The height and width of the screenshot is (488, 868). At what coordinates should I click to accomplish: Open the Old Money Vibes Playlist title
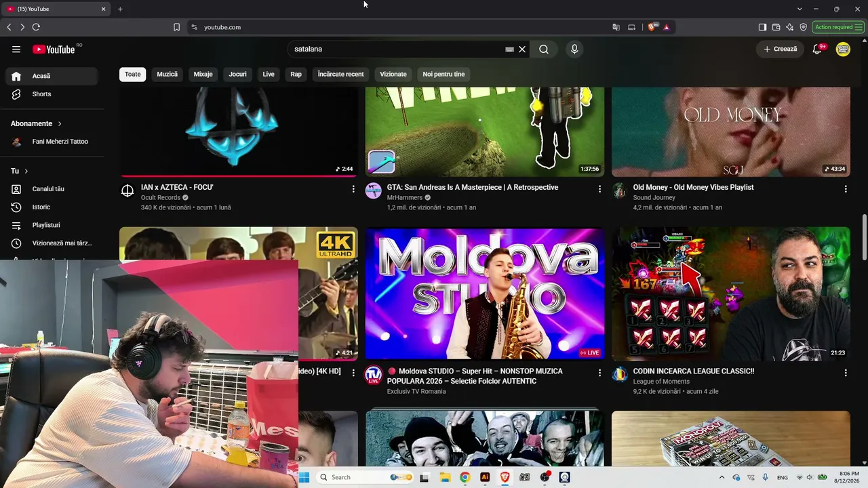pos(693,188)
